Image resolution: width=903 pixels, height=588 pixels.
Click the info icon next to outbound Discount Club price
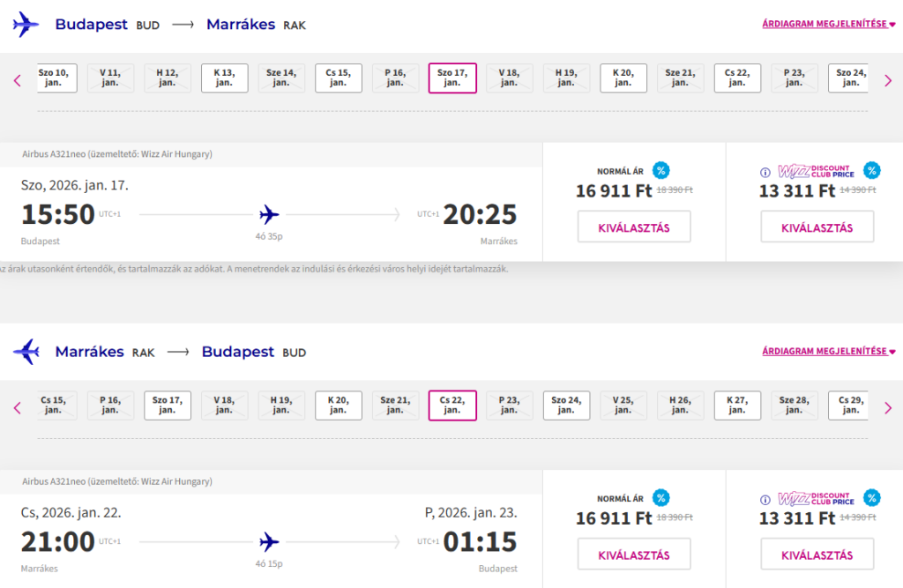pos(765,172)
